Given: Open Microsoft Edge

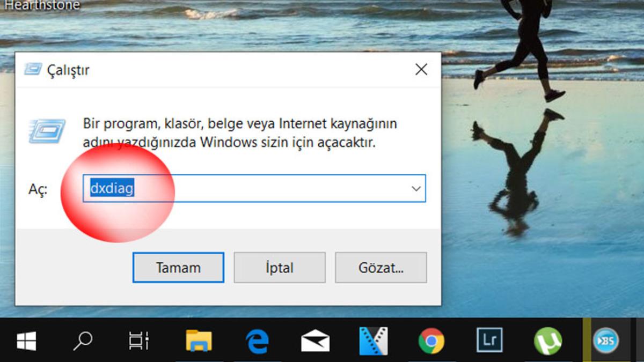Looking at the screenshot, I should [x=257, y=341].
